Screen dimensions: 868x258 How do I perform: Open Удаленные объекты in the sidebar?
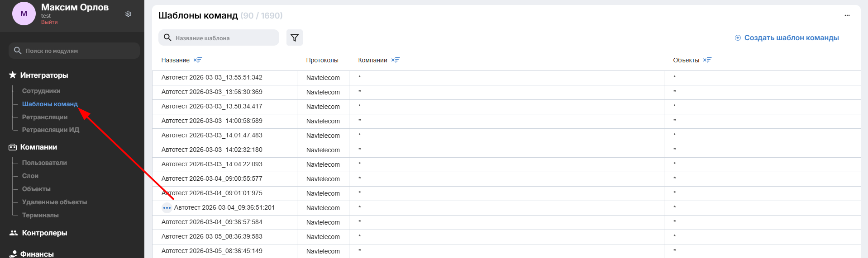click(x=54, y=202)
